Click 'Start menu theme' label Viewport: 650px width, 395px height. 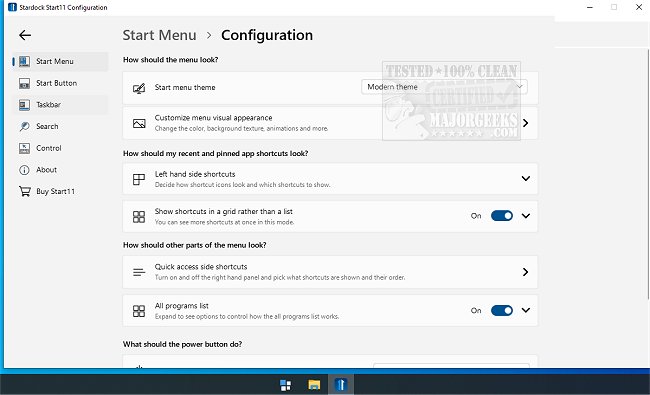pyautogui.click(x=185, y=87)
